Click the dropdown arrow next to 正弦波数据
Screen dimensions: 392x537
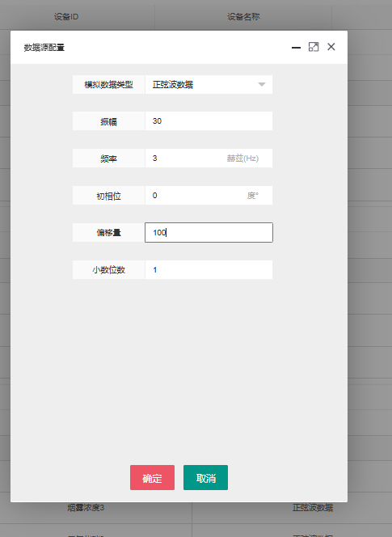coord(262,85)
